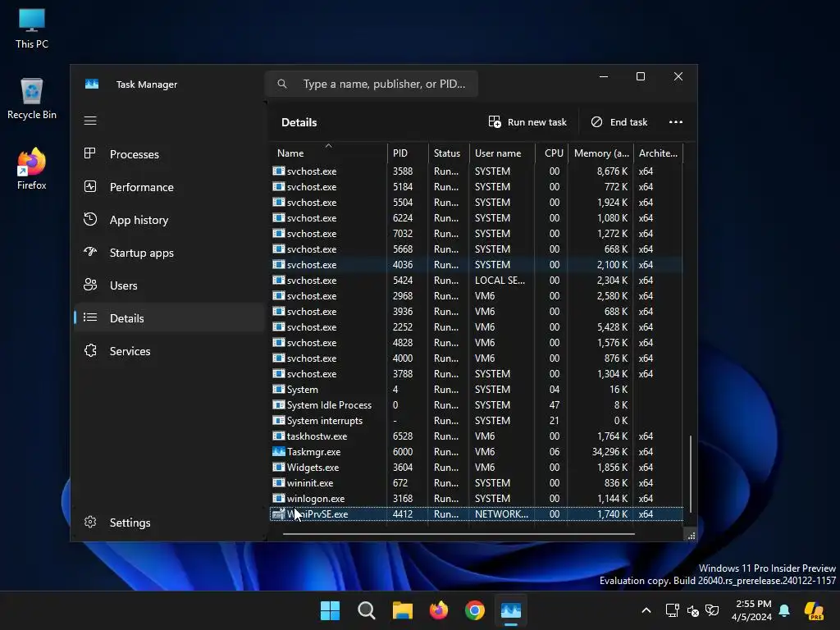840x630 pixels.
Task: Click the search magnifier icon in Task Manager
Action: click(282, 84)
